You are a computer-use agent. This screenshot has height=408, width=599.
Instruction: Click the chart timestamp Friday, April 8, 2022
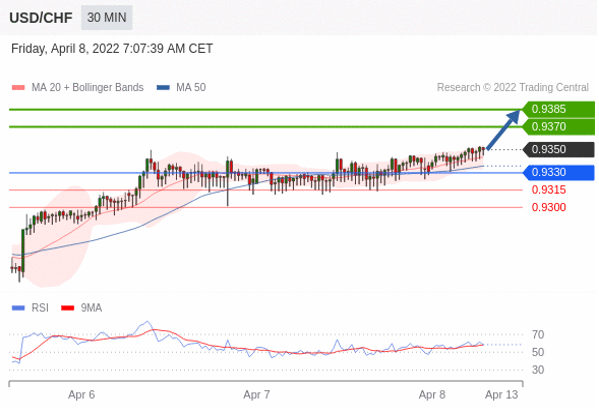click(x=65, y=49)
